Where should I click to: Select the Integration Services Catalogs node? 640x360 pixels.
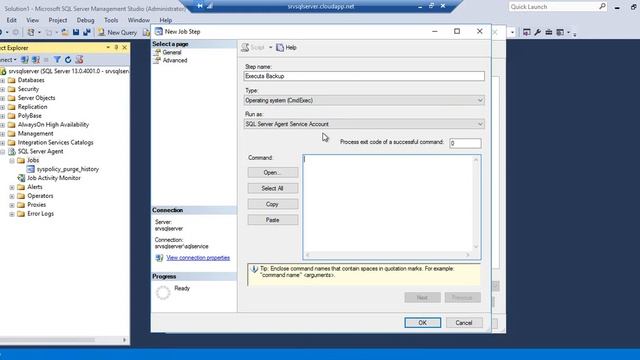tap(56, 142)
